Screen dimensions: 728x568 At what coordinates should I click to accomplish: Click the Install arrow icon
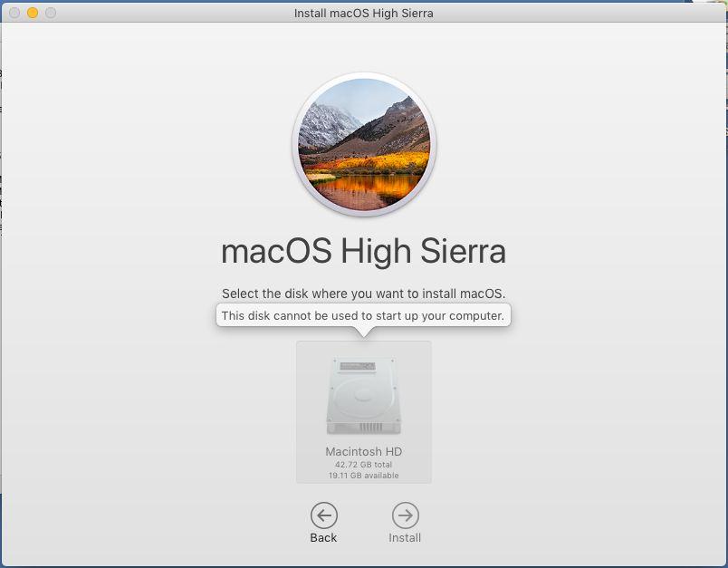[406, 515]
